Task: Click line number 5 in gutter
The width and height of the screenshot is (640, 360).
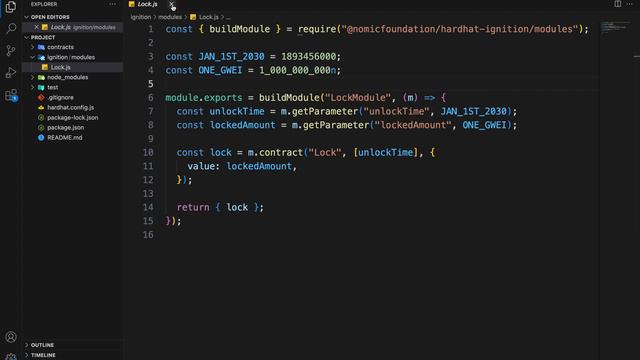Action: (x=151, y=84)
